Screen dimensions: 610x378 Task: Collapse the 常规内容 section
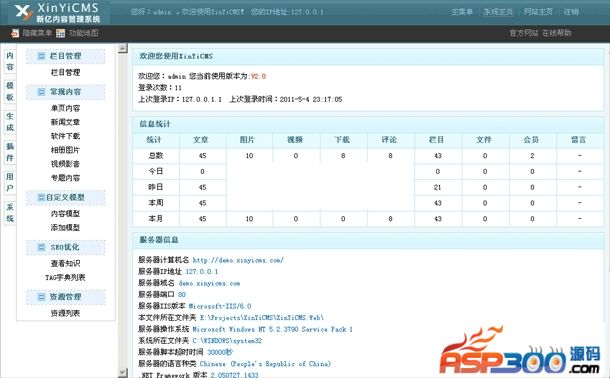pos(41,92)
